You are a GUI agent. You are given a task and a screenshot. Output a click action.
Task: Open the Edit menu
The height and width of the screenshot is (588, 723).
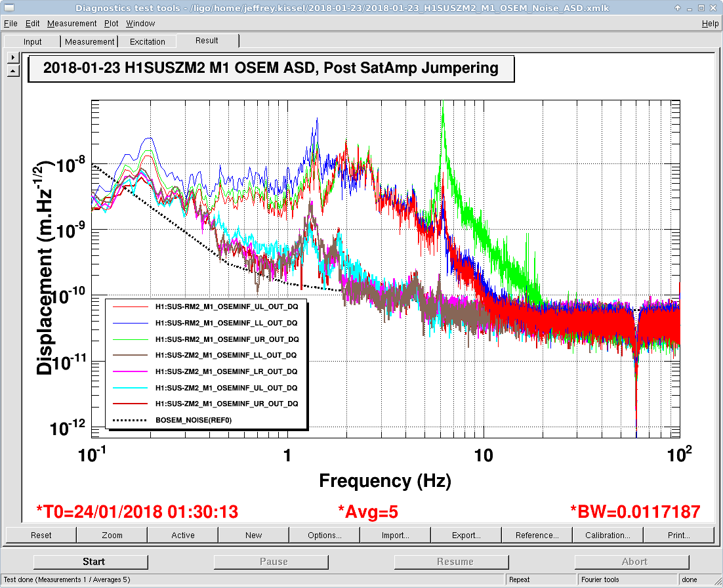(32, 23)
